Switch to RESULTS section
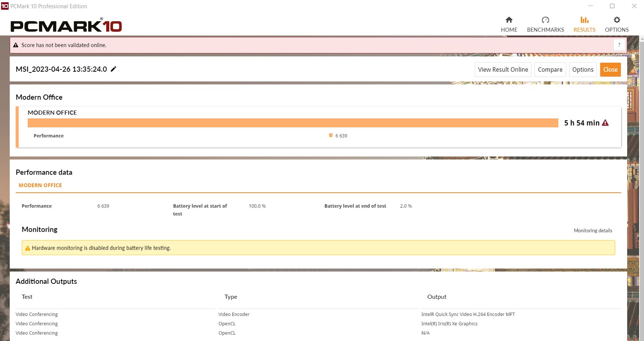 click(584, 25)
